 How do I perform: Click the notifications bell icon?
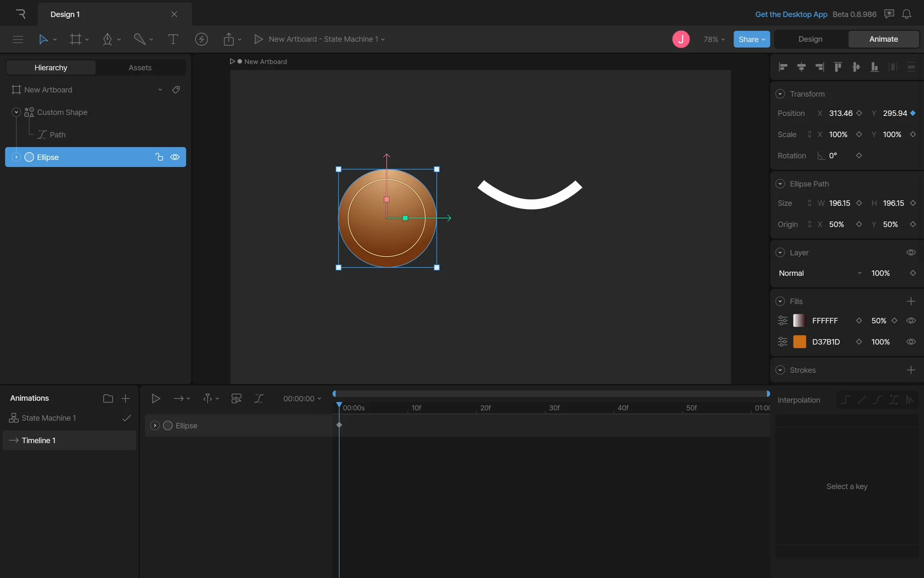(906, 14)
